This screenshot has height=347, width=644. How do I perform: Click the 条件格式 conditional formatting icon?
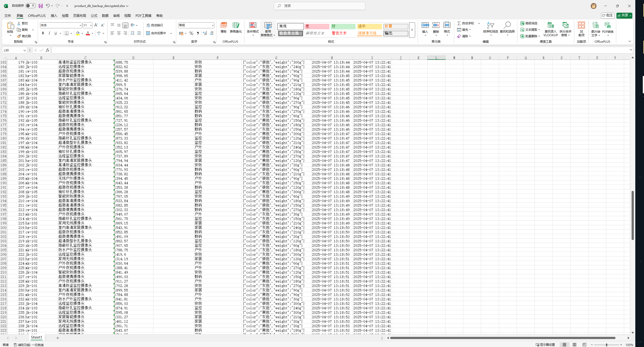pos(253,26)
